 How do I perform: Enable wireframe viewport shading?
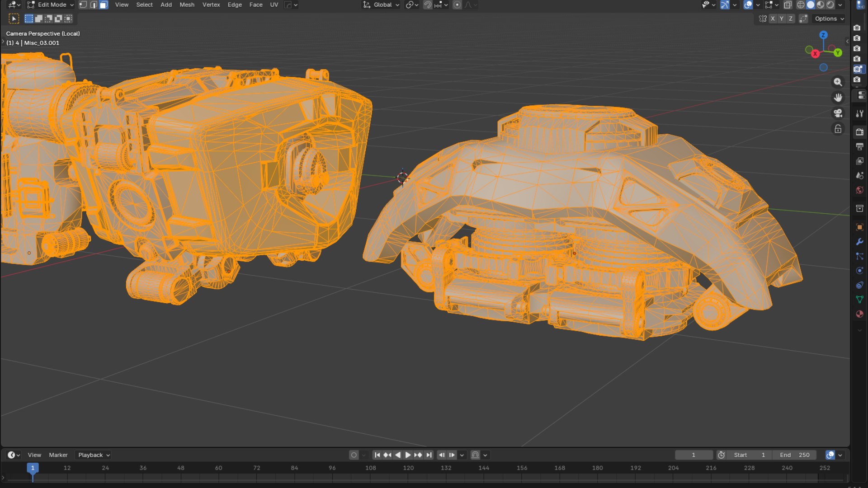point(801,5)
